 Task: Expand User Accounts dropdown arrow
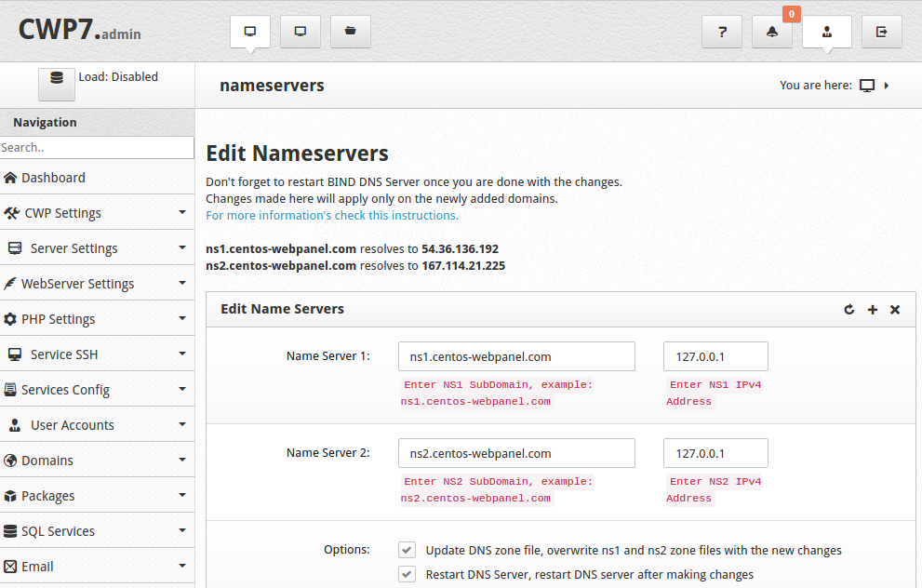(x=182, y=424)
